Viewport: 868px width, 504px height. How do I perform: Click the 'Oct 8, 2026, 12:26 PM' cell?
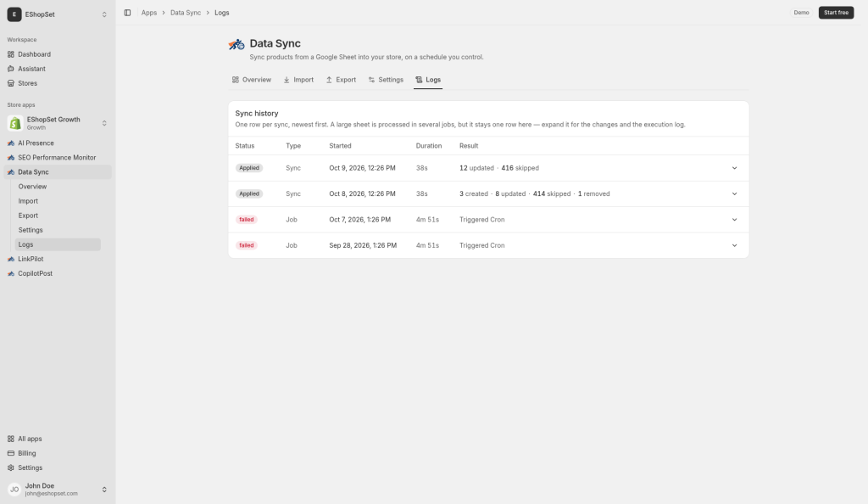362,193
